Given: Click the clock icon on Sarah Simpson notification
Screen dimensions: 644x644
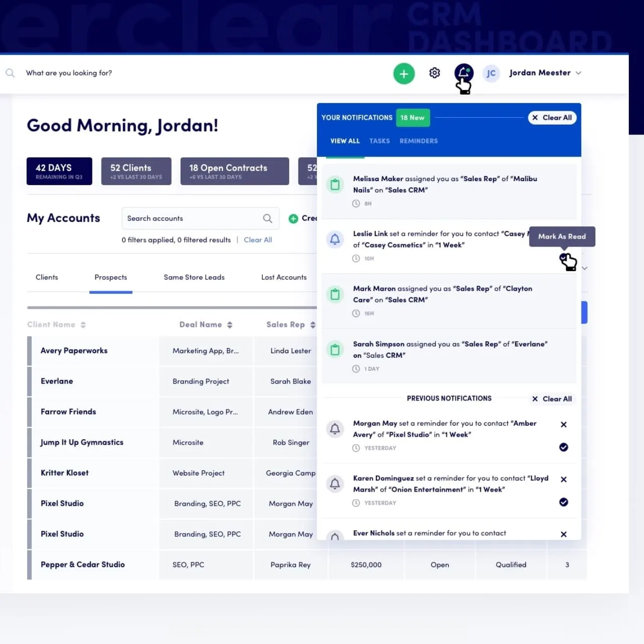Looking at the screenshot, I should point(357,369).
